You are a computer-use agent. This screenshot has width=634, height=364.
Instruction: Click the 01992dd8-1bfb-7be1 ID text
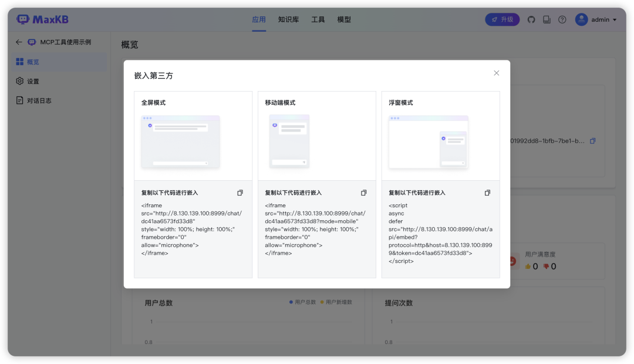548,141
